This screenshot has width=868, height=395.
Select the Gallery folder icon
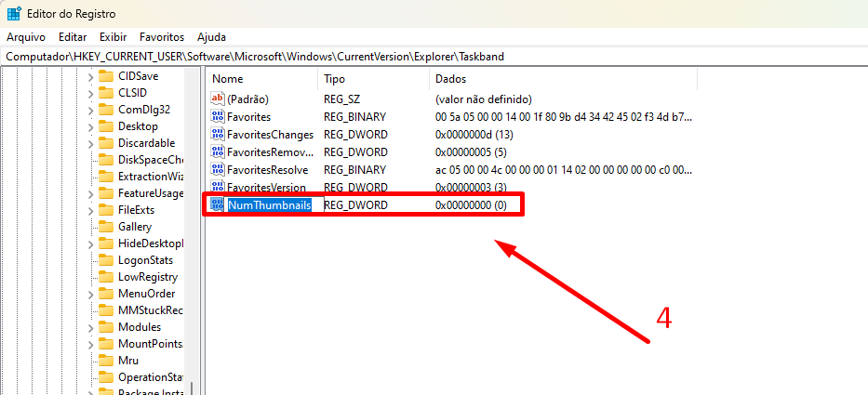tap(106, 227)
